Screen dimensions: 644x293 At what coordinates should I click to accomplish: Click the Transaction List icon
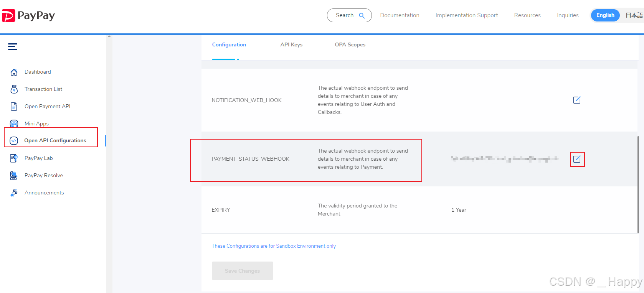(14, 89)
